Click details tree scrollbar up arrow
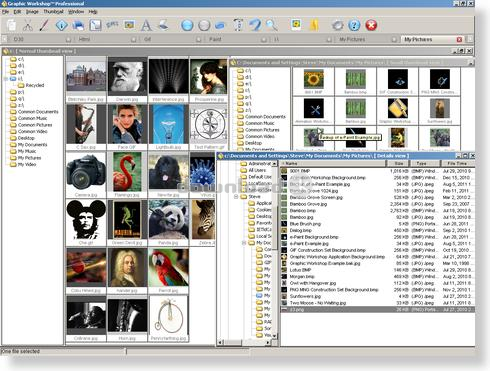Screen dimensions: 490x371 point(275,164)
